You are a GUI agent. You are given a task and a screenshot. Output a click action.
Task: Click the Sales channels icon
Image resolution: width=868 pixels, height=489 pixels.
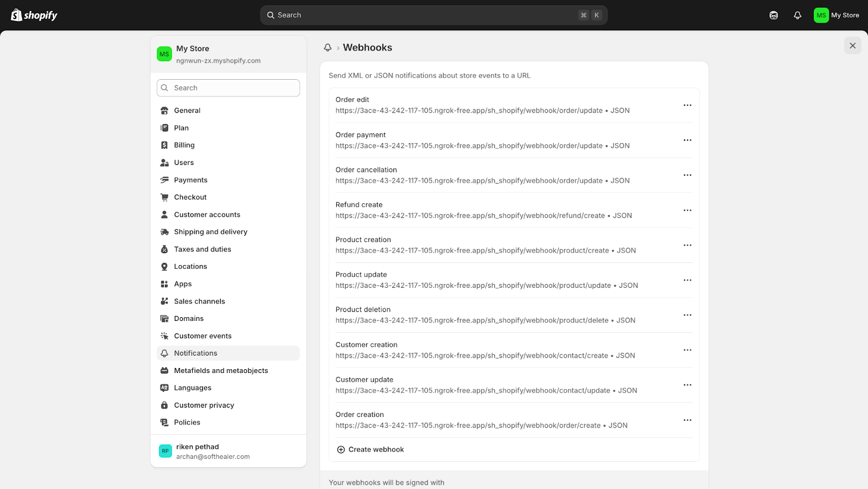pos(164,301)
